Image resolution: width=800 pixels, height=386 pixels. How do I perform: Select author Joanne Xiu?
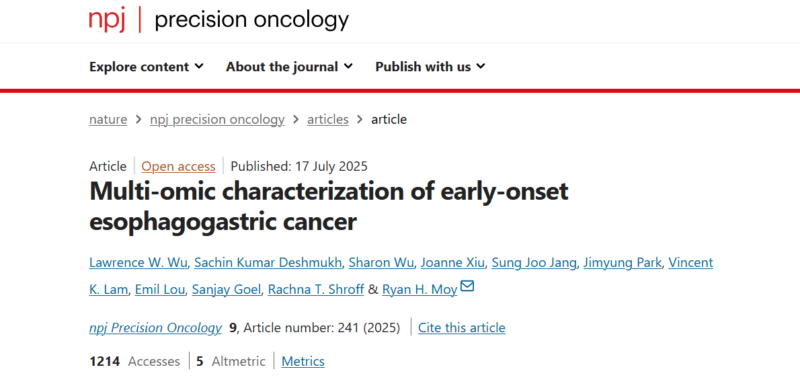pyautogui.click(x=454, y=263)
